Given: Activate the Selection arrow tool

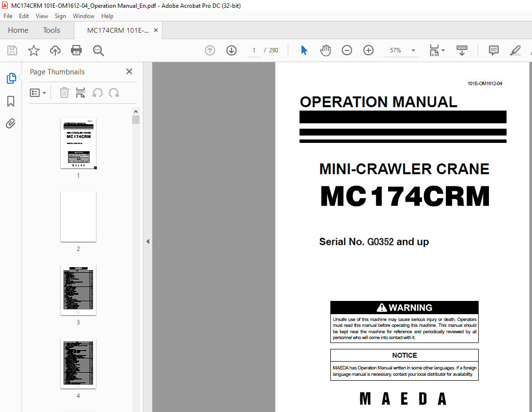Looking at the screenshot, I should 304,50.
